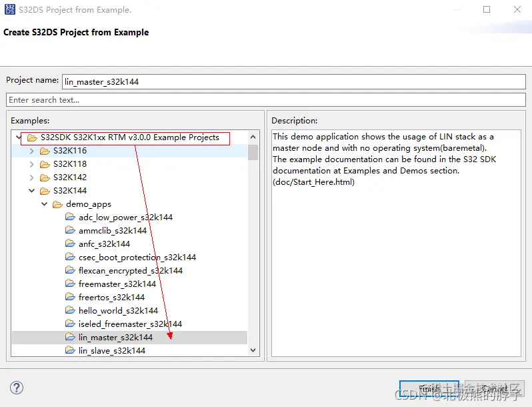This screenshot has width=532, height=407.
Task: Select the ammclib_s32k144 example
Action: point(113,231)
